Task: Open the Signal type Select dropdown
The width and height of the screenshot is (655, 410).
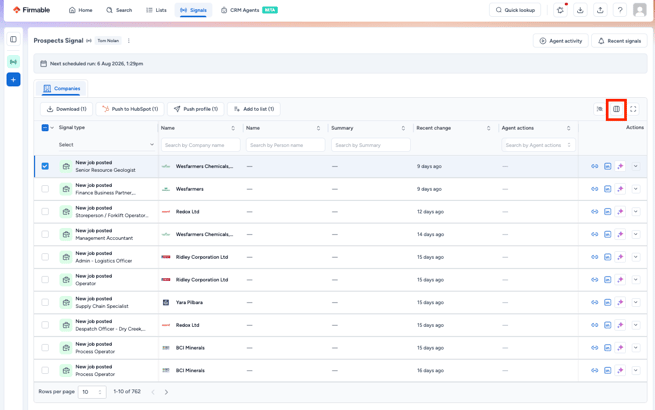Action: [106, 145]
